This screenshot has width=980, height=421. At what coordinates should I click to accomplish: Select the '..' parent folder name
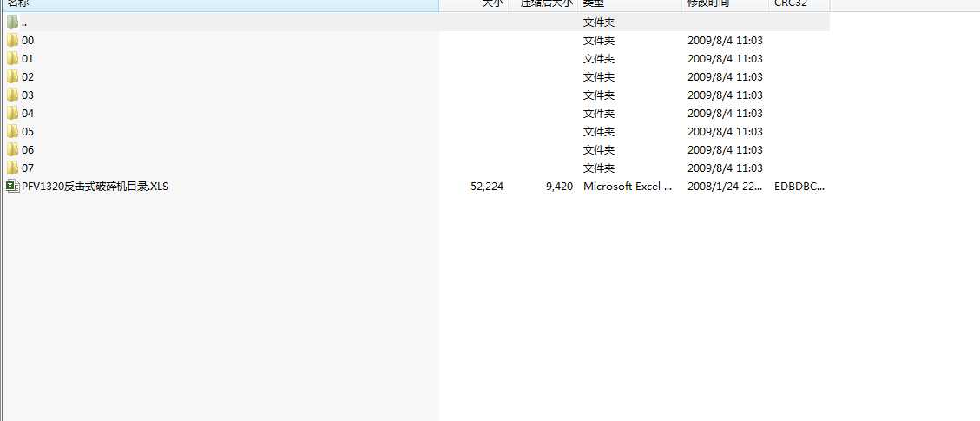[24, 23]
